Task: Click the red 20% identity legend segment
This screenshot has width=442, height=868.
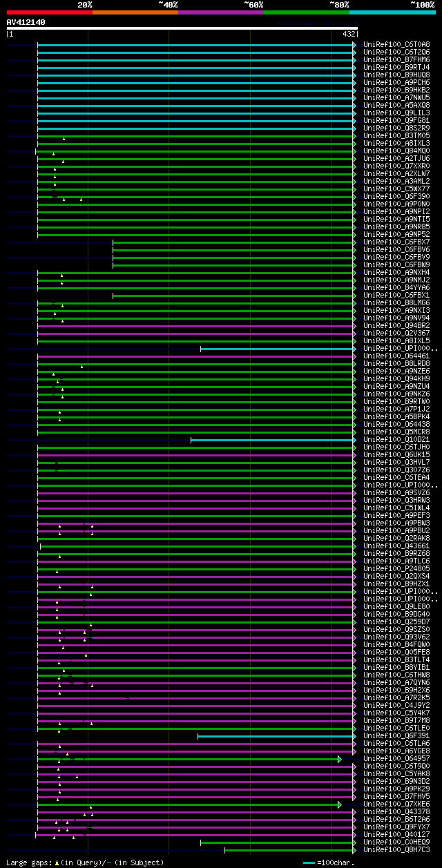Action: [x=49, y=12]
